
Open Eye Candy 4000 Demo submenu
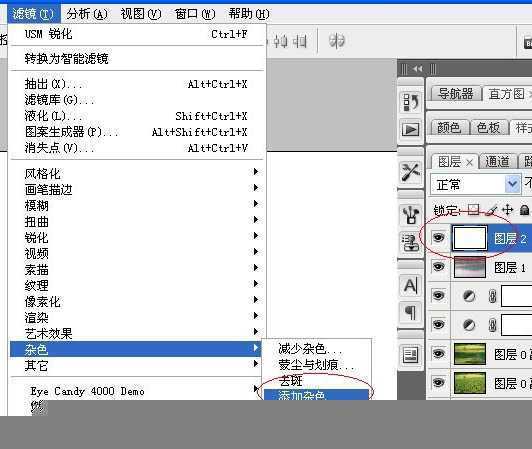tap(136, 391)
